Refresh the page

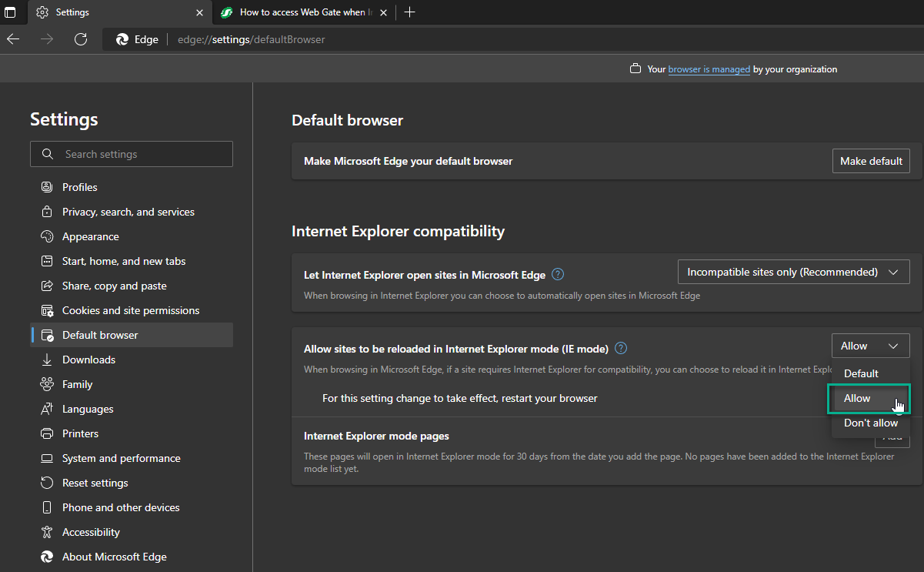click(81, 39)
